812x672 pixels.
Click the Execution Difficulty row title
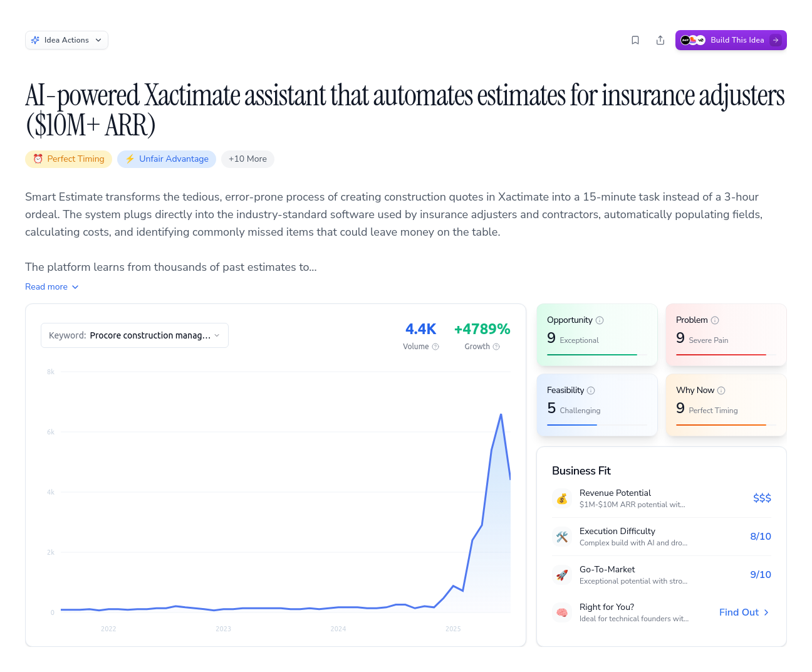coord(617,532)
